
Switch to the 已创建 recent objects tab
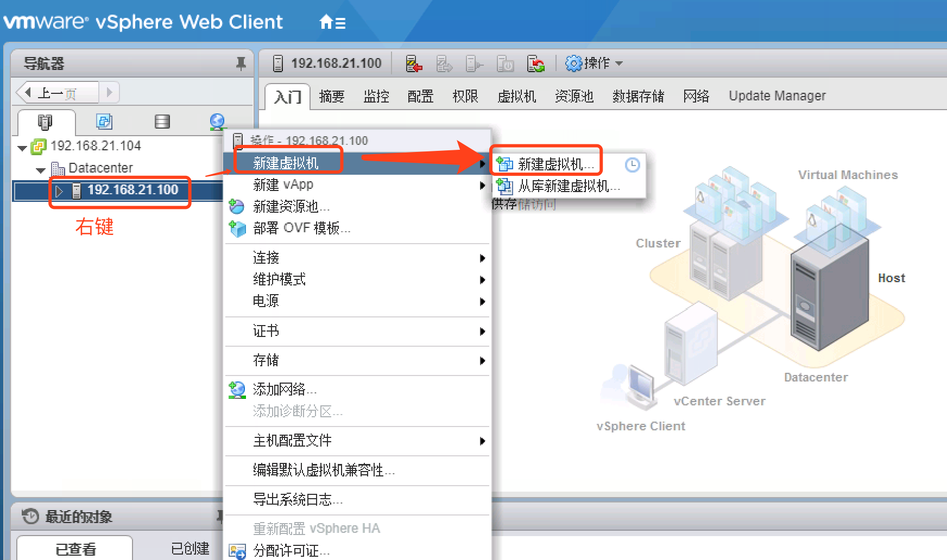(x=190, y=549)
